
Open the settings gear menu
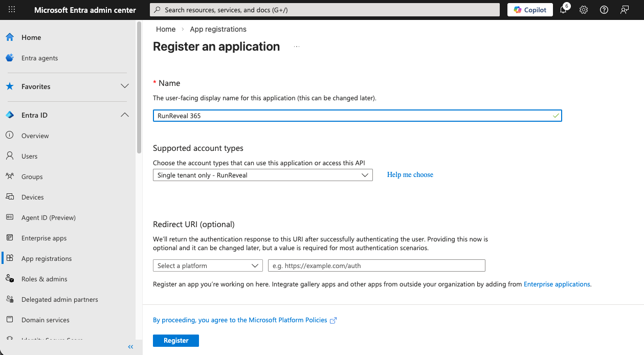pyautogui.click(x=583, y=10)
